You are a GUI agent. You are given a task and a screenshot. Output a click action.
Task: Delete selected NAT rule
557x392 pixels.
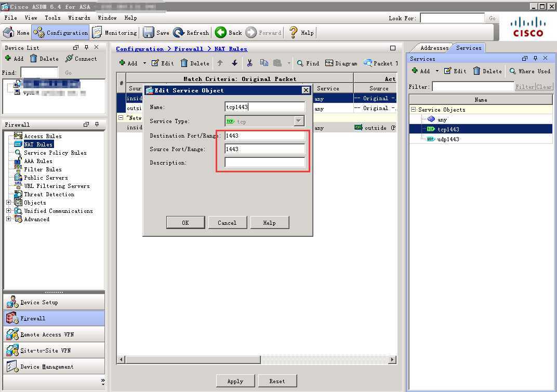click(x=195, y=63)
